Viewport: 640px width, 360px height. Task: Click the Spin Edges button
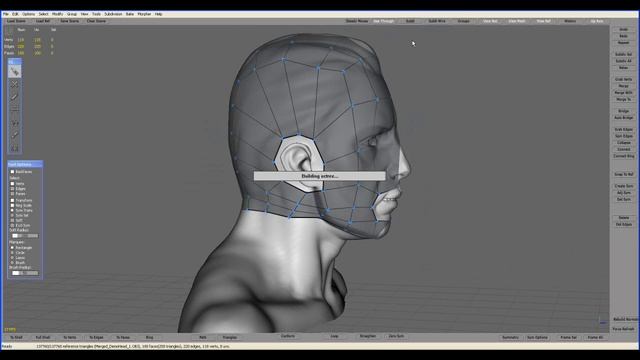coord(623,136)
